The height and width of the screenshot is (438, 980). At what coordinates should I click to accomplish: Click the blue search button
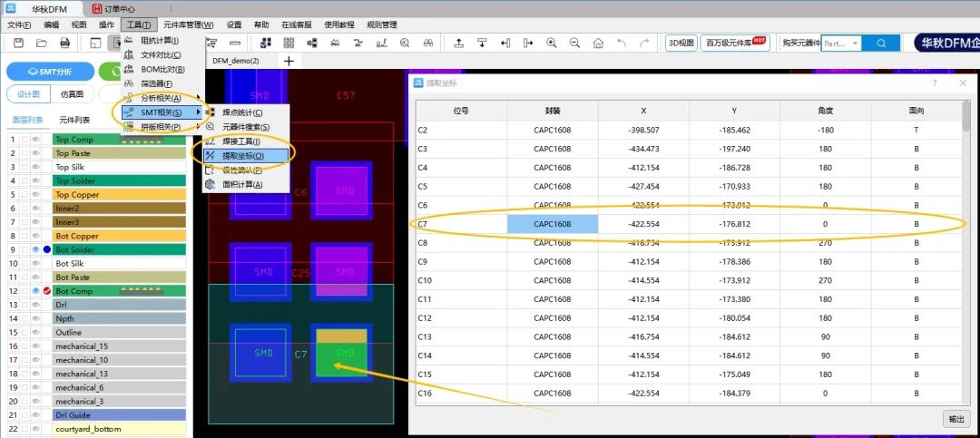coord(879,43)
